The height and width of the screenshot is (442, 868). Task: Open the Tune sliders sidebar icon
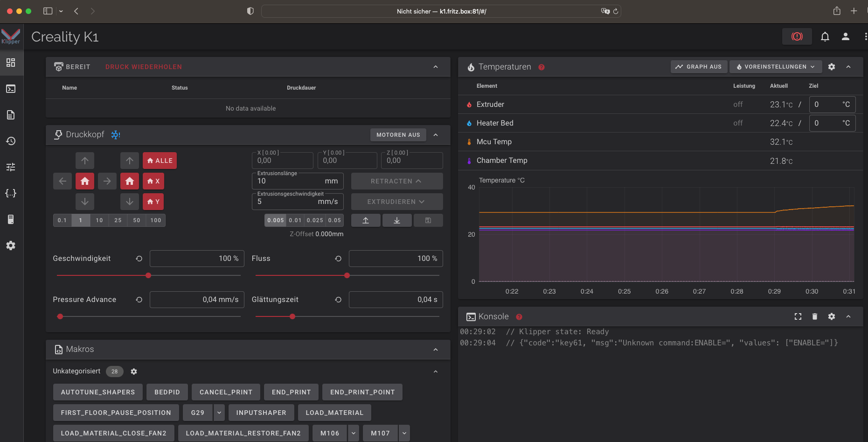(11, 167)
